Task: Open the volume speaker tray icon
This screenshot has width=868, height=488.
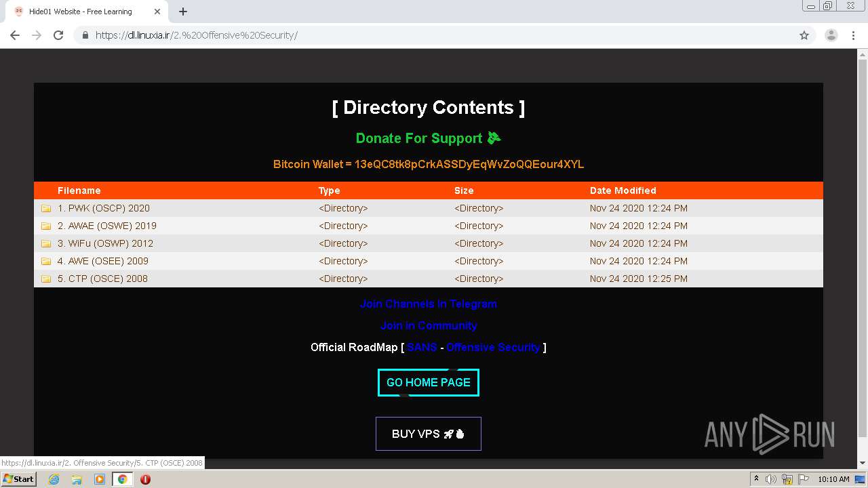Action: coord(772,479)
